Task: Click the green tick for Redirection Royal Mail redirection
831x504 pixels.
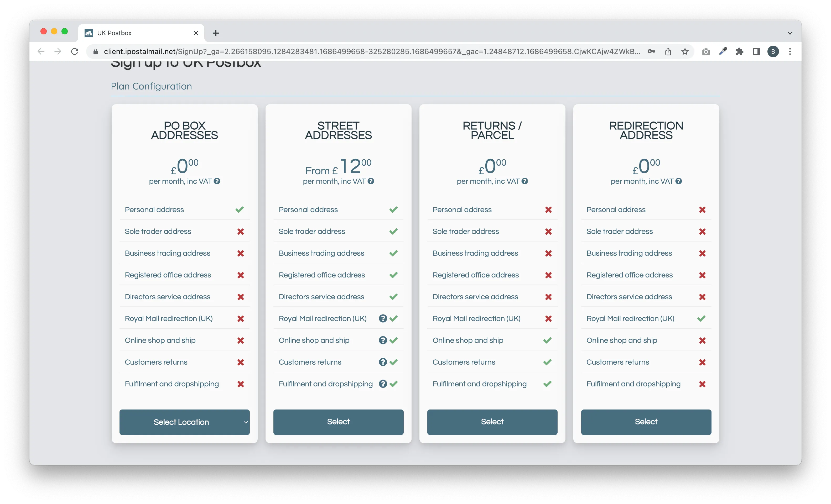Action: point(702,318)
